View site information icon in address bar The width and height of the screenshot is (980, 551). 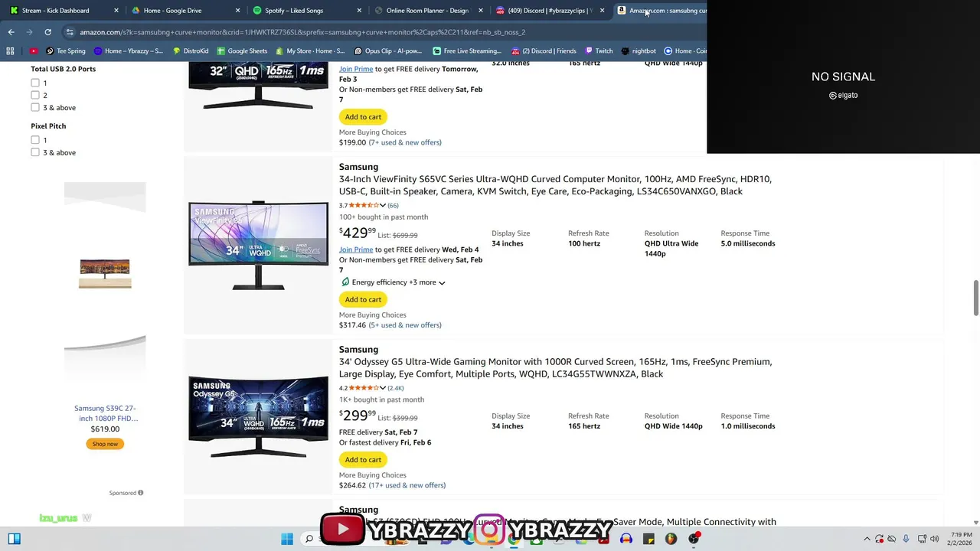point(70,32)
